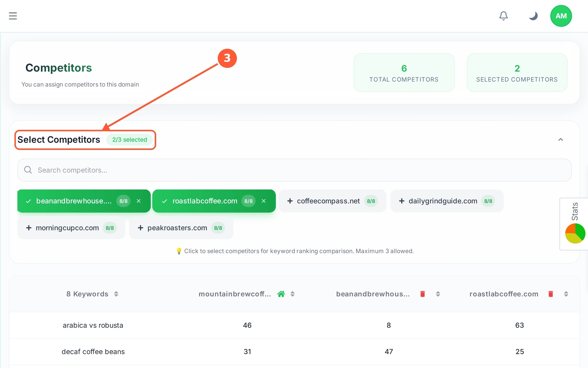Click the checkmark on roastlabcoffee.com chip

click(164, 201)
